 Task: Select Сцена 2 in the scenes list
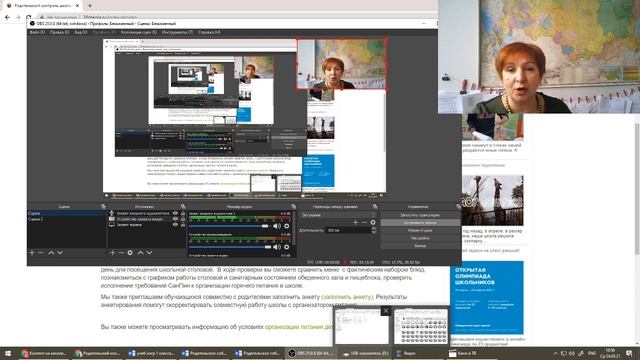tap(67, 219)
